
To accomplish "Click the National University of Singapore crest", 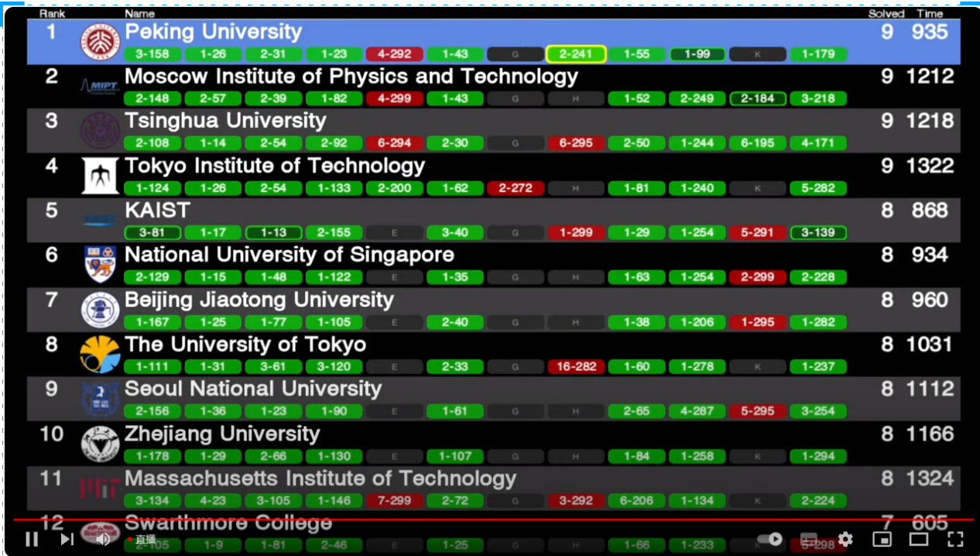I will pos(101,265).
